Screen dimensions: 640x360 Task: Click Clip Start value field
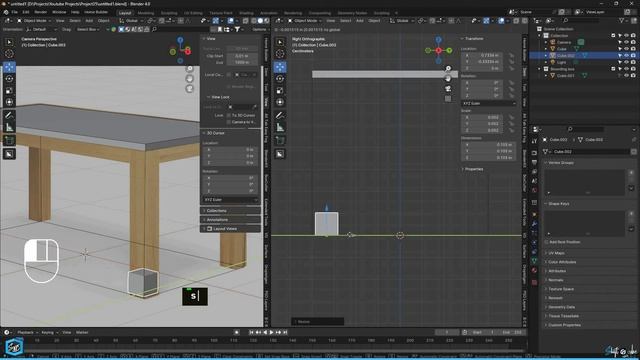point(242,56)
